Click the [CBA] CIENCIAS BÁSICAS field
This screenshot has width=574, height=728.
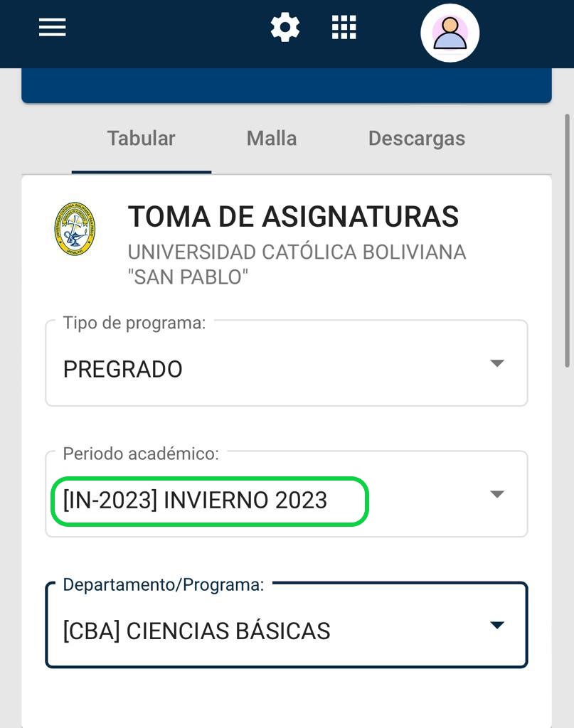click(x=197, y=631)
